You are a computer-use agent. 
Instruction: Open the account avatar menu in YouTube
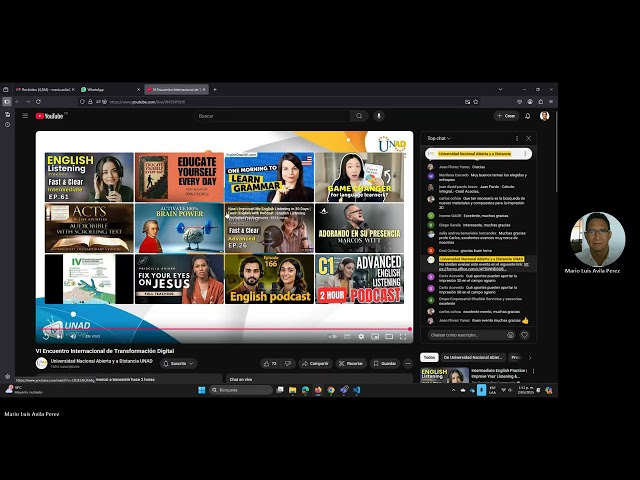pyautogui.click(x=544, y=116)
